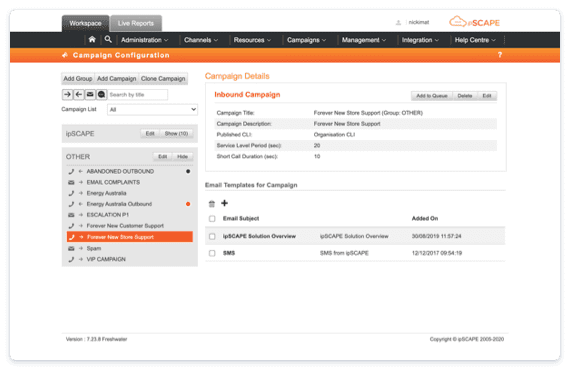570x370 pixels.
Task: Select Spam campaign
Action: point(94,248)
